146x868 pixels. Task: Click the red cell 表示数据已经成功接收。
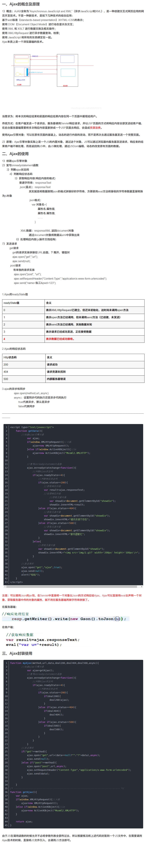coord(95,339)
